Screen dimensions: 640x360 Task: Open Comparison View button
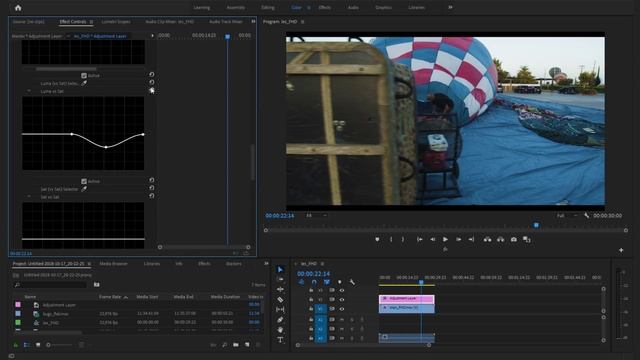[527, 240]
